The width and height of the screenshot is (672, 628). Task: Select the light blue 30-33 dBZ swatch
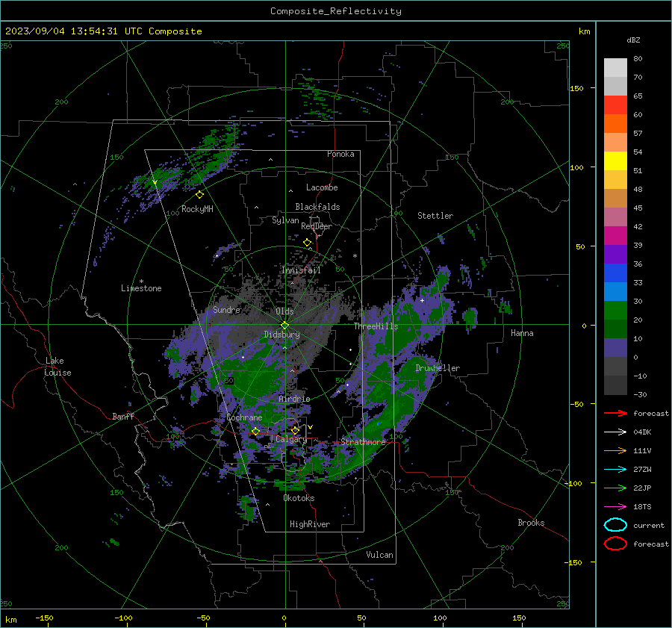click(615, 291)
